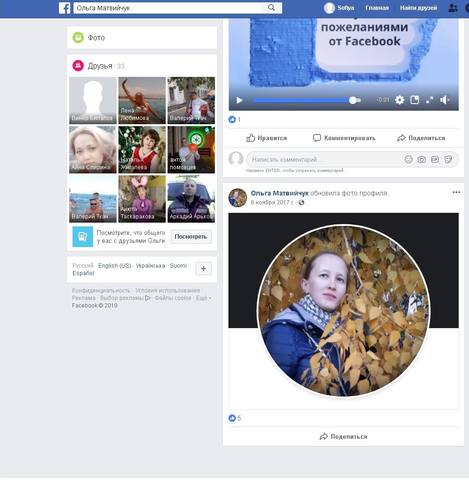The width and height of the screenshot is (469, 480).
Task: Click the Facebook logo icon
Action: coord(65,8)
